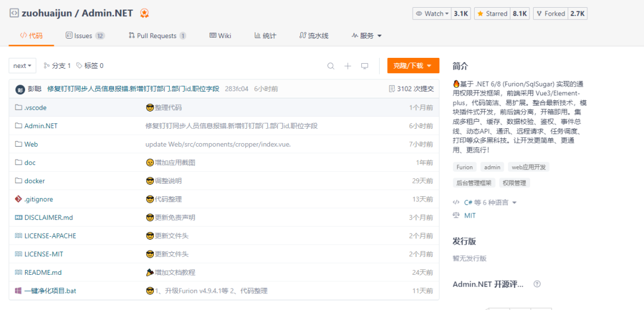This screenshot has height=310, width=644.
Task: Open the 统计 tab
Action: pyautogui.click(x=265, y=36)
